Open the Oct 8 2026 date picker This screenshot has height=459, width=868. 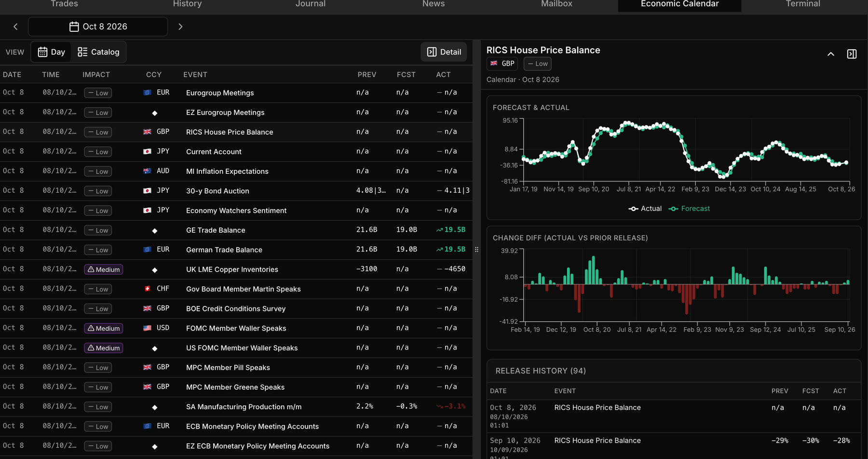pyautogui.click(x=98, y=27)
